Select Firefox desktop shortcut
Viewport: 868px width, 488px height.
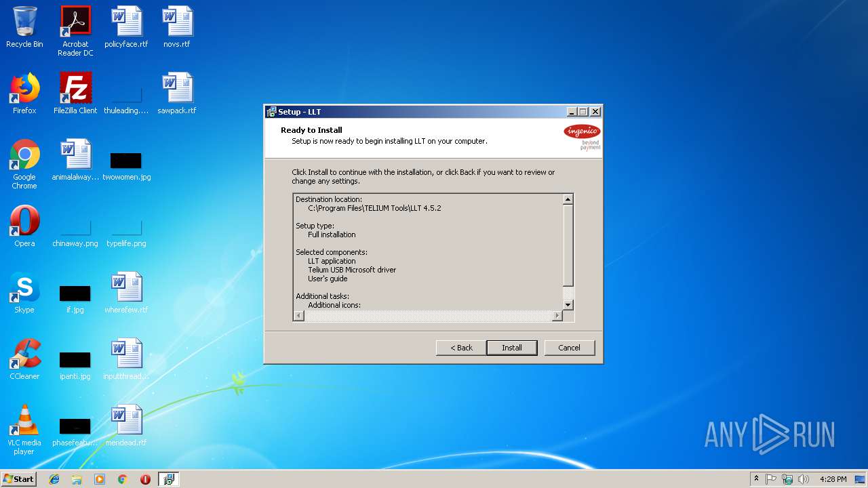point(24,94)
